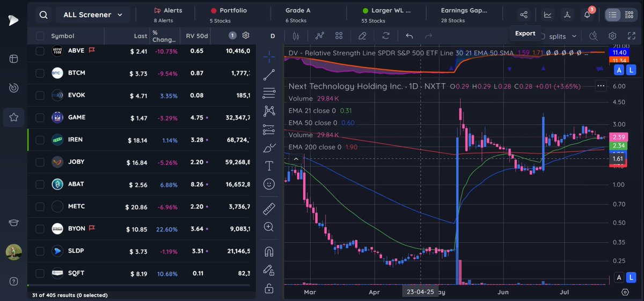Switch to the Portfolio tab
Image resolution: width=644 pixels, height=301 pixels.
[229, 15]
